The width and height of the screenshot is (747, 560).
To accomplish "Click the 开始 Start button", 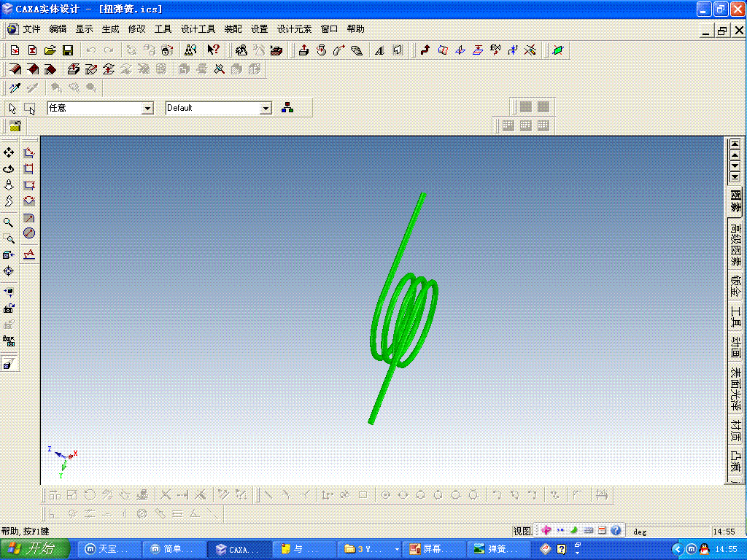I will coord(35,548).
